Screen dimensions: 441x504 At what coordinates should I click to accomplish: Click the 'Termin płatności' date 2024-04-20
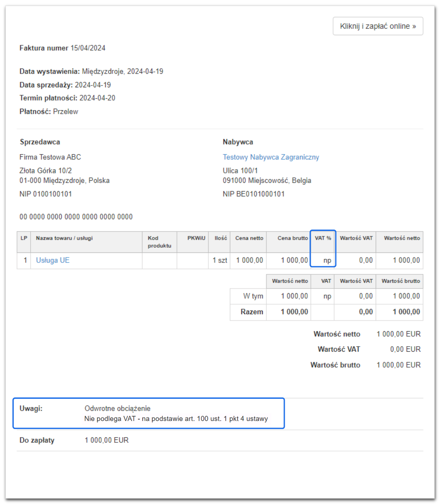97,98
